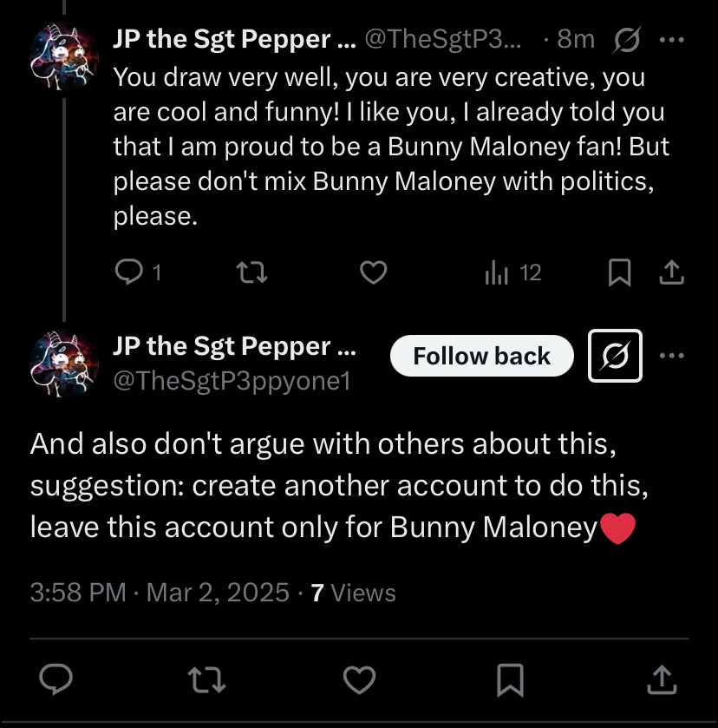Tap the boxed Grok icon beside Follow back
Image resolution: width=718 pixels, height=728 pixels.
click(615, 356)
